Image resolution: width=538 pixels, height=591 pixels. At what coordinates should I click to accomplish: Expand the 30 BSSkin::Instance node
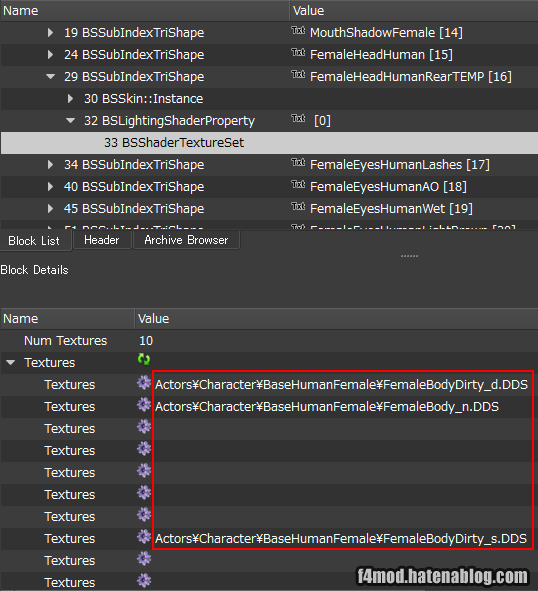70,99
